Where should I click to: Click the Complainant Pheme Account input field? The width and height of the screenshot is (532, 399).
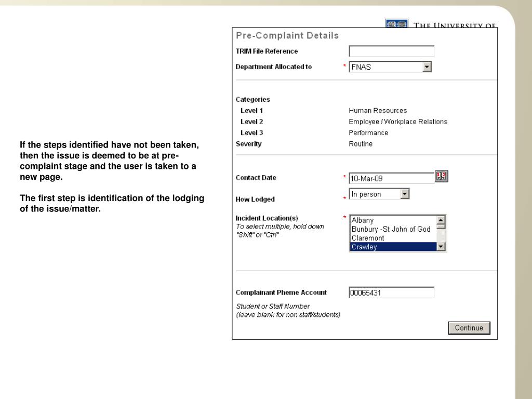pos(392,292)
